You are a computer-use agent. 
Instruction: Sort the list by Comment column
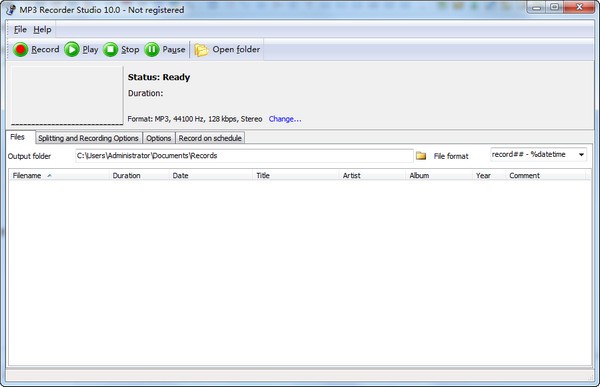pos(546,175)
